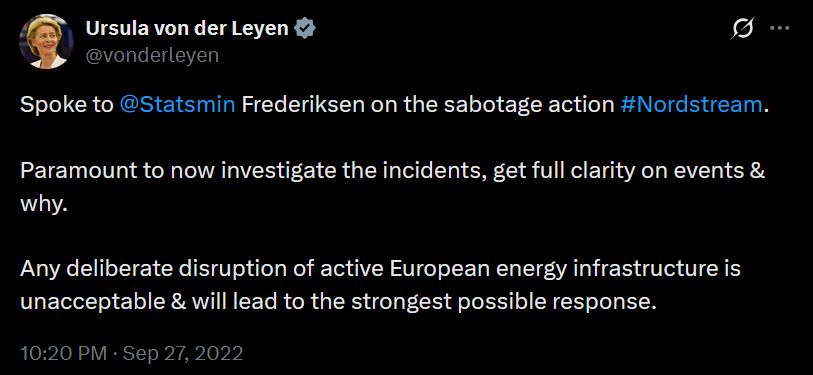813x375 pixels.
Task: Open the #Nordstream hashtag
Action: [x=691, y=105]
